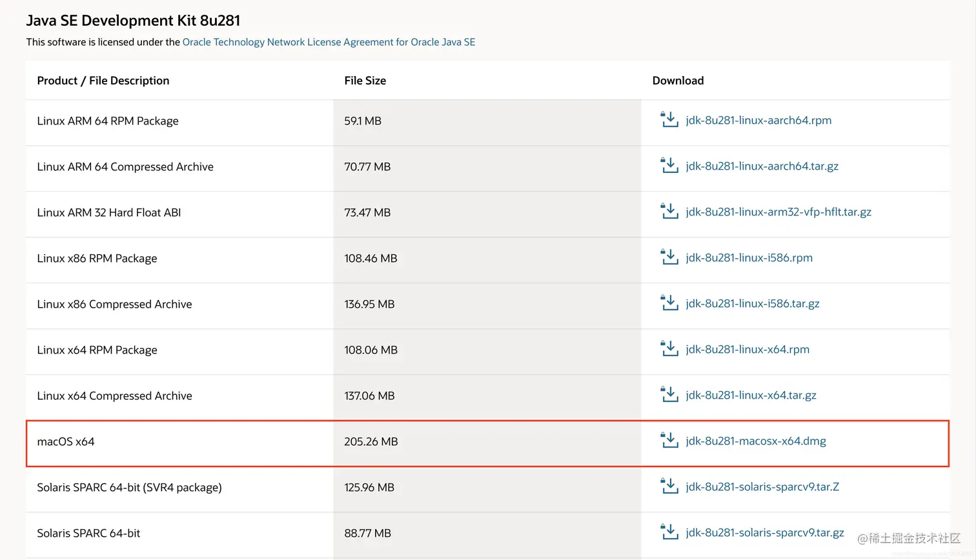Select Linux x64 RPM Package text
Image resolution: width=976 pixels, height=560 pixels.
[97, 350]
